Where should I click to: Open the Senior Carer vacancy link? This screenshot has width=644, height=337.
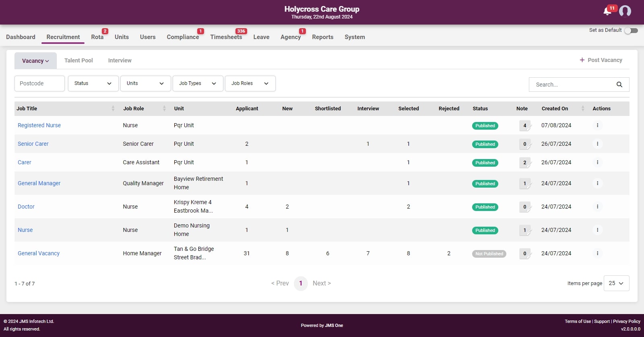(x=33, y=144)
